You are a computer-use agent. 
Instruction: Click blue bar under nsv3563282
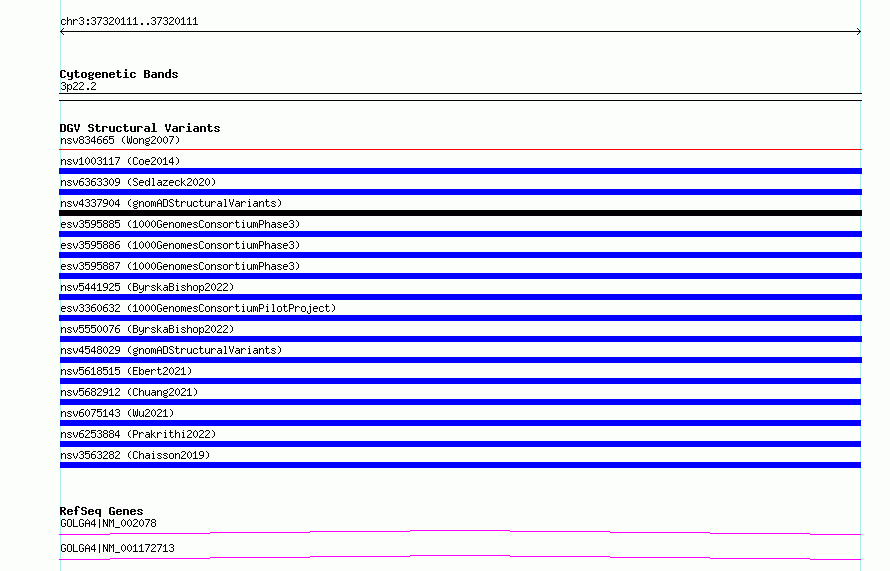pyautogui.click(x=460, y=465)
